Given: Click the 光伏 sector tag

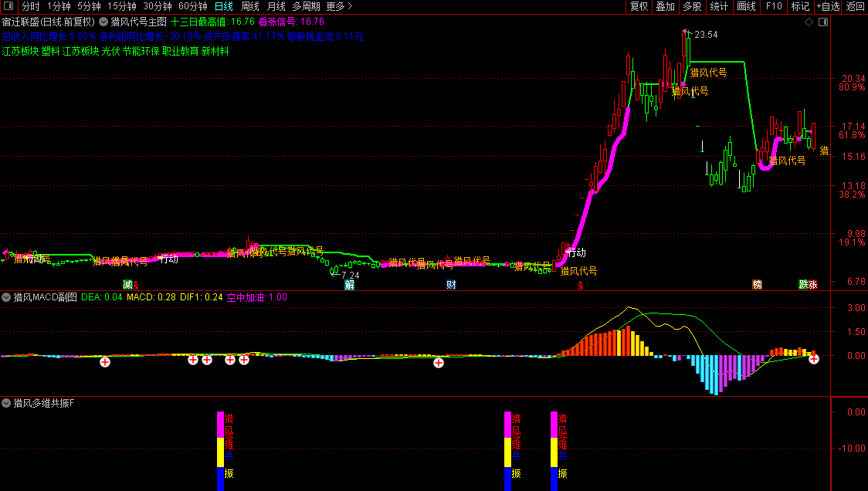Looking at the screenshot, I should [110, 51].
